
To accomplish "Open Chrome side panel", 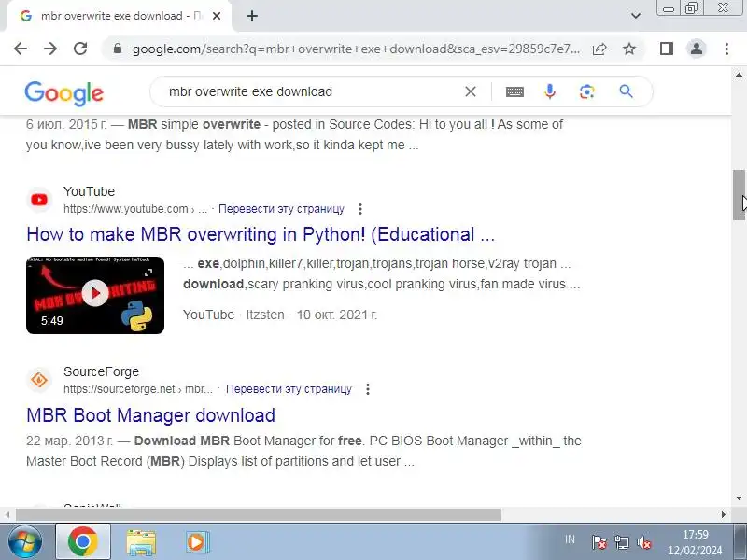I will (x=667, y=49).
